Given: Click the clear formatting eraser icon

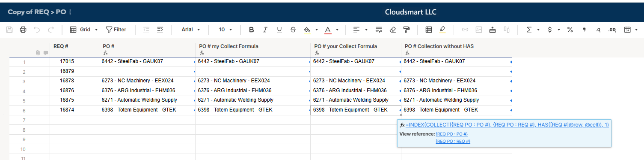Looking at the screenshot, I should pos(393,30).
